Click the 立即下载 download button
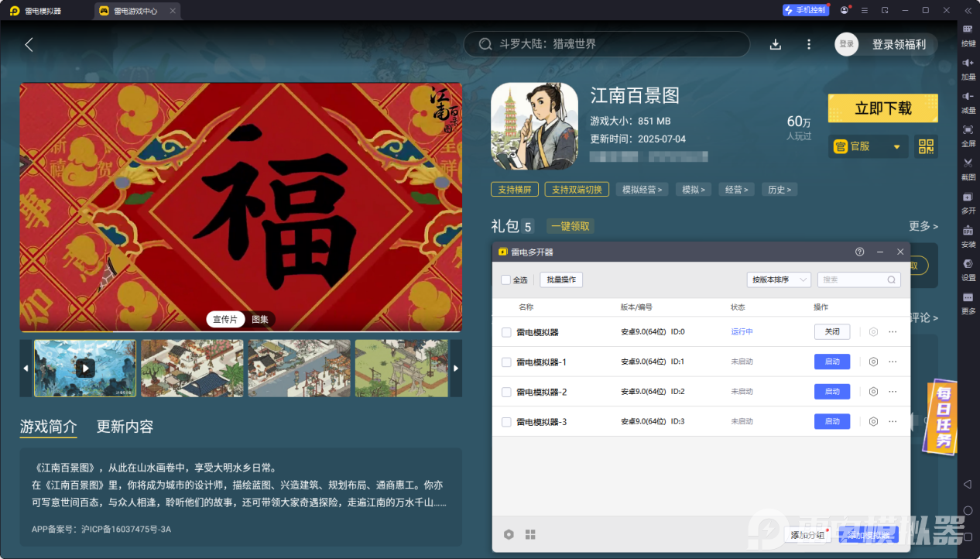 point(882,108)
